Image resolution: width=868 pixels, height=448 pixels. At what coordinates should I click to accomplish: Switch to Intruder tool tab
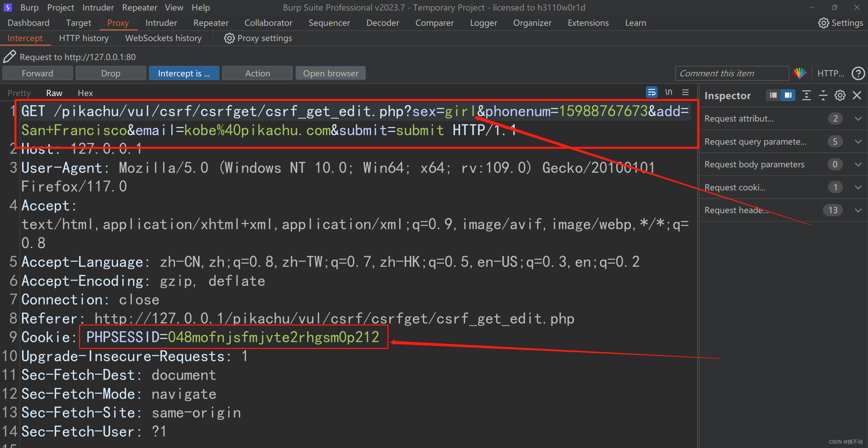[161, 23]
